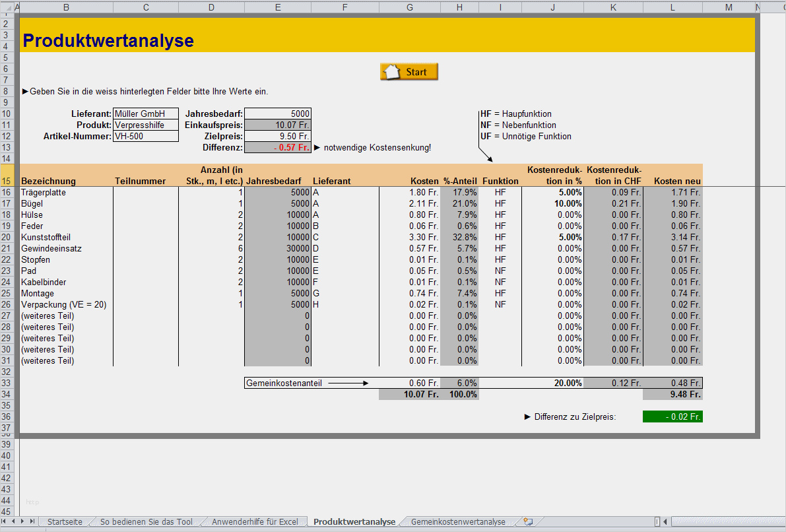Select the Zielpreis cell showing 9.50 Fr.
The height and width of the screenshot is (532, 786).
point(278,135)
